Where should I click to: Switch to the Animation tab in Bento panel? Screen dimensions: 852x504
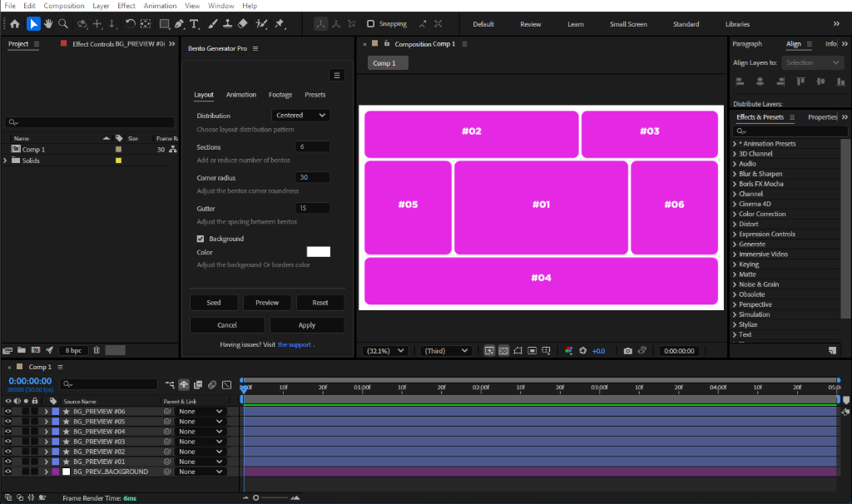click(240, 95)
